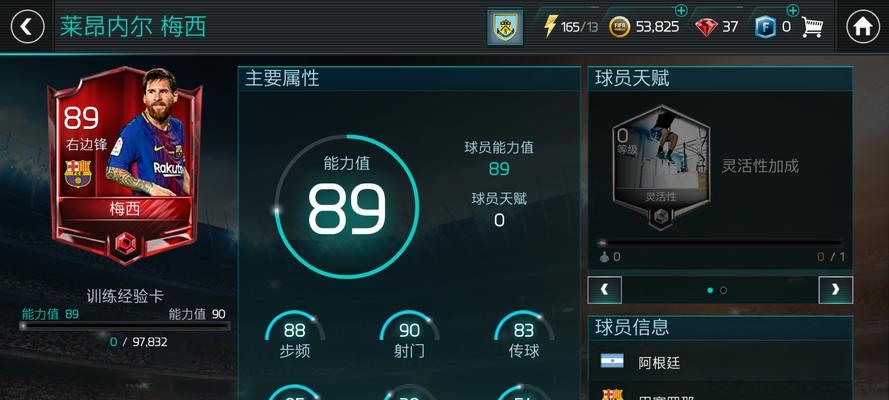Viewport: 889px width, 400px height.
Task: Add coins with the plus above 53,825
Action: pos(681,10)
